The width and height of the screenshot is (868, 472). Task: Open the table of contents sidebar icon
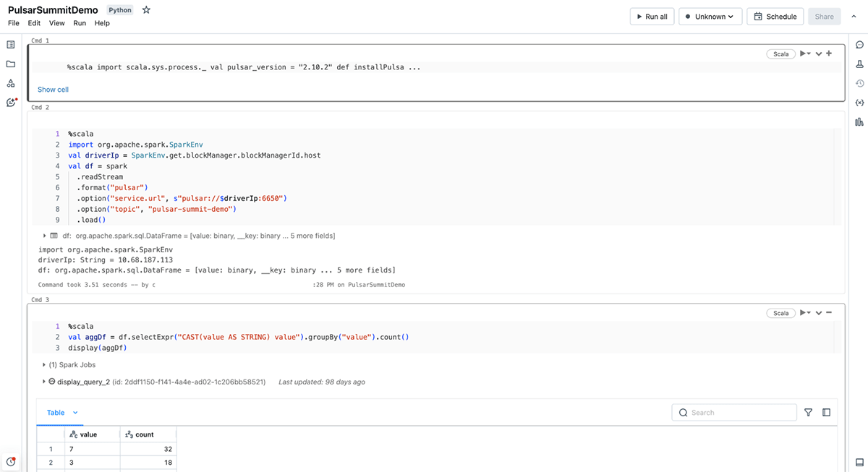pyautogui.click(x=11, y=45)
